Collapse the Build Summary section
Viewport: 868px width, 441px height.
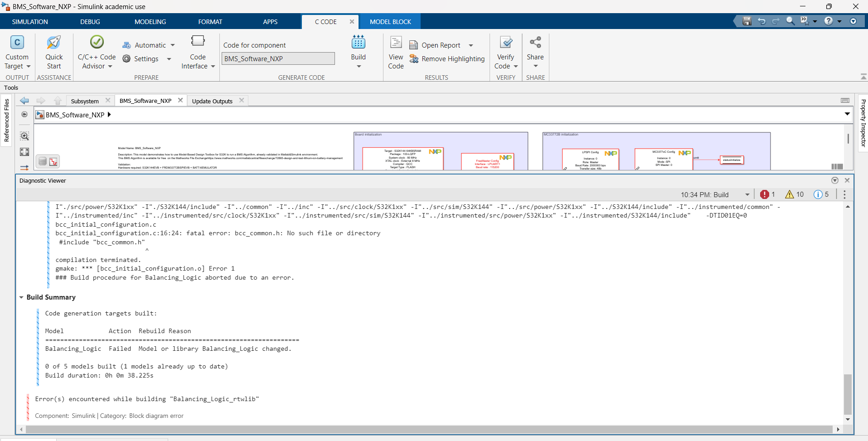[21, 297]
